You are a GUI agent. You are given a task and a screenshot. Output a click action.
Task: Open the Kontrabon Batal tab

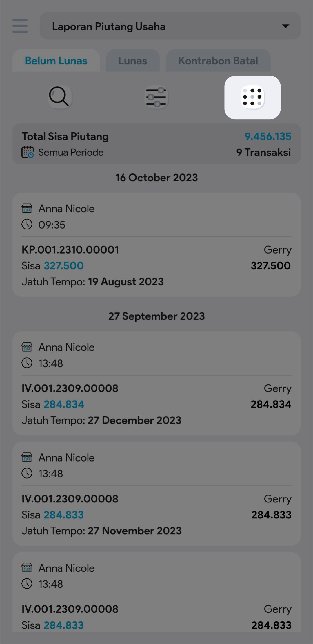coord(218,61)
